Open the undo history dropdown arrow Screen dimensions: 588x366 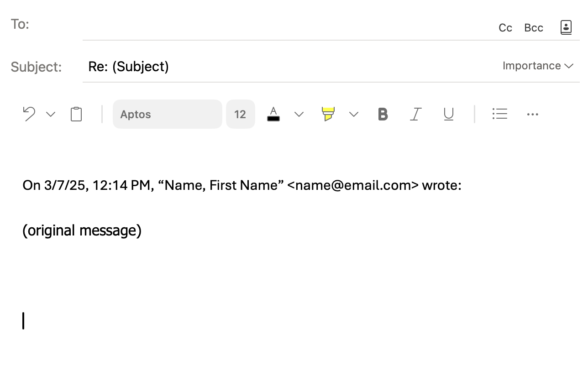pos(51,114)
